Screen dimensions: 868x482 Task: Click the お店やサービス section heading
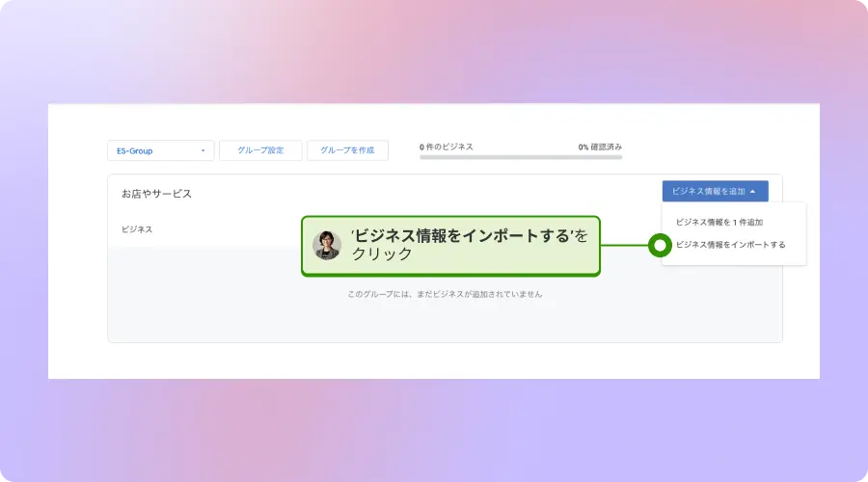tap(156, 194)
